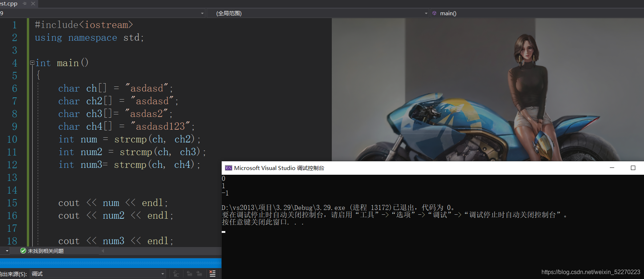The height and width of the screenshot is (279, 644).
Task: Click the console output value -1
Action: 225,193
